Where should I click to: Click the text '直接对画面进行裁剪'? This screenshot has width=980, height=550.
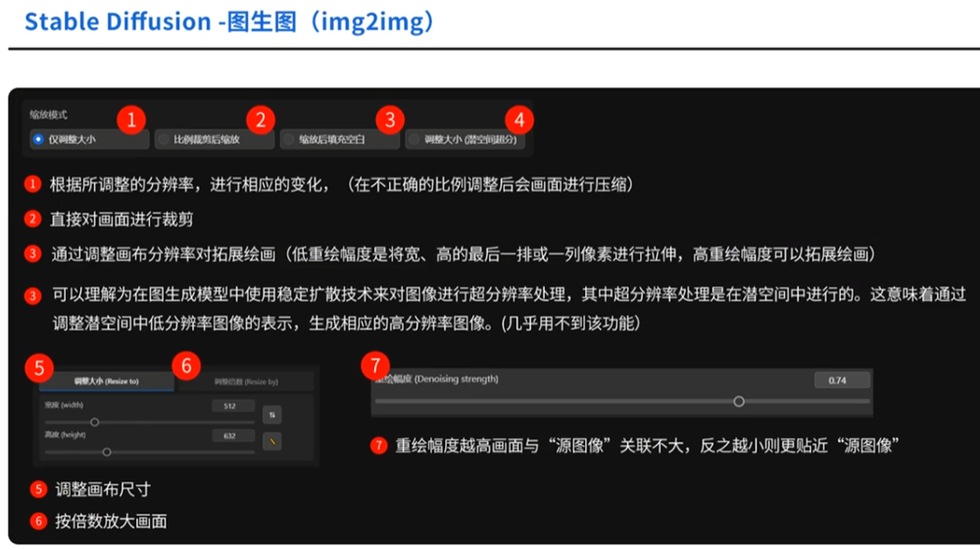pyautogui.click(x=122, y=220)
